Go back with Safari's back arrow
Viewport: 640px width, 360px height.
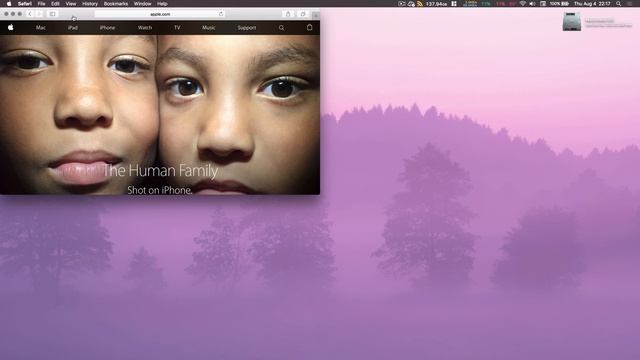pyautogui.click(x=30, y=14)
